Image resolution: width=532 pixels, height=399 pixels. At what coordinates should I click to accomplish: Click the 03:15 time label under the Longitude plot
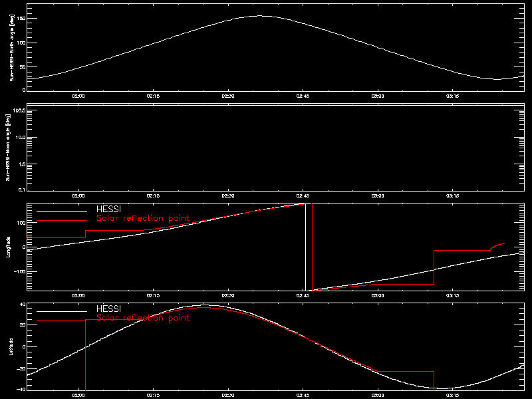click(453, 296)
